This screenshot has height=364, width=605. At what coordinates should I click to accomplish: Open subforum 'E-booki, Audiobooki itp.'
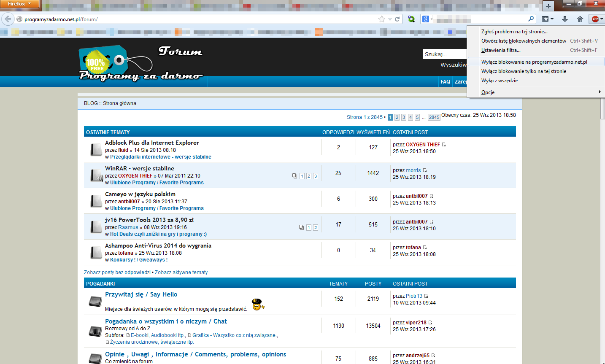(x=158, y=335)
